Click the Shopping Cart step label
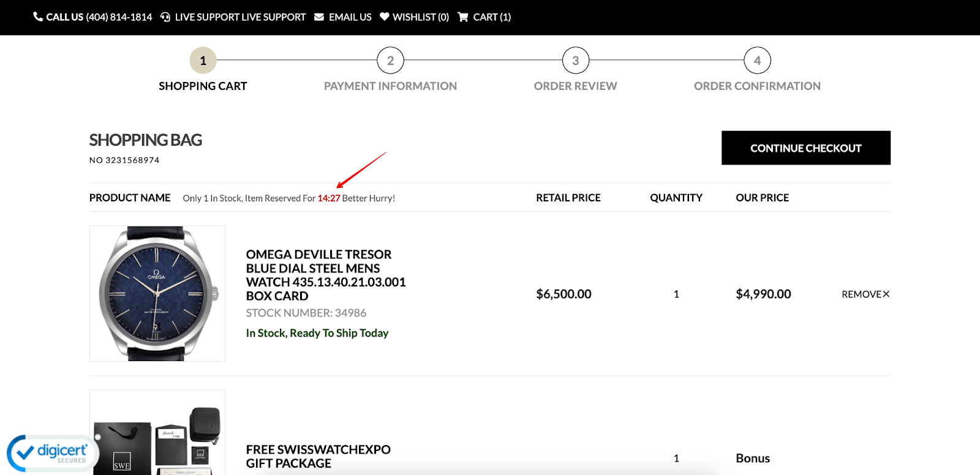The image size is (980, 475). (203, 86)
